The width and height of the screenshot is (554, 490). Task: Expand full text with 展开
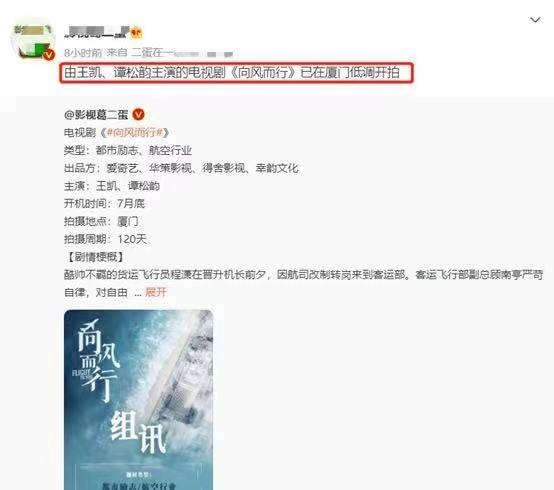tap(156, 292)
